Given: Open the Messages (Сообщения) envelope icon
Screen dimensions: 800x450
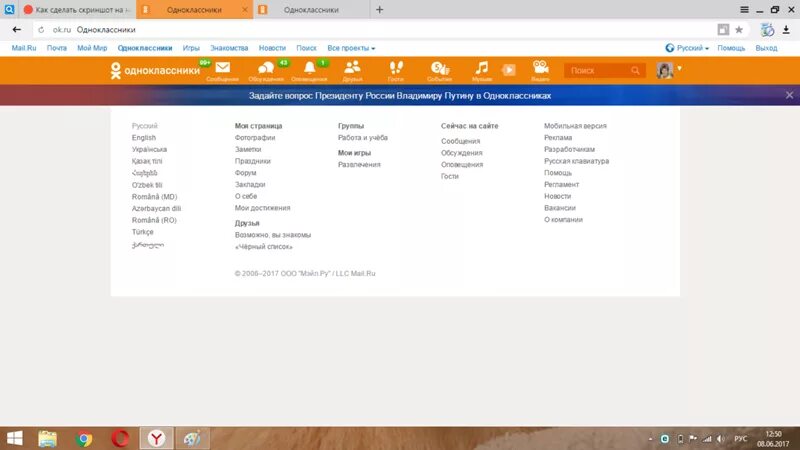Looking at the screenshot, I should pos(222,70).
